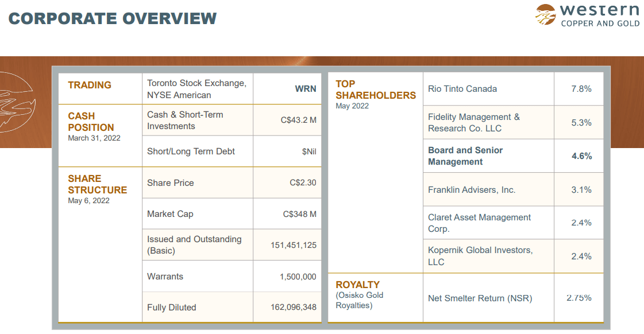Click the 'COPPER AND GOLD' logo text
This screenshot has width=644, height=334.
pos(600,24)
